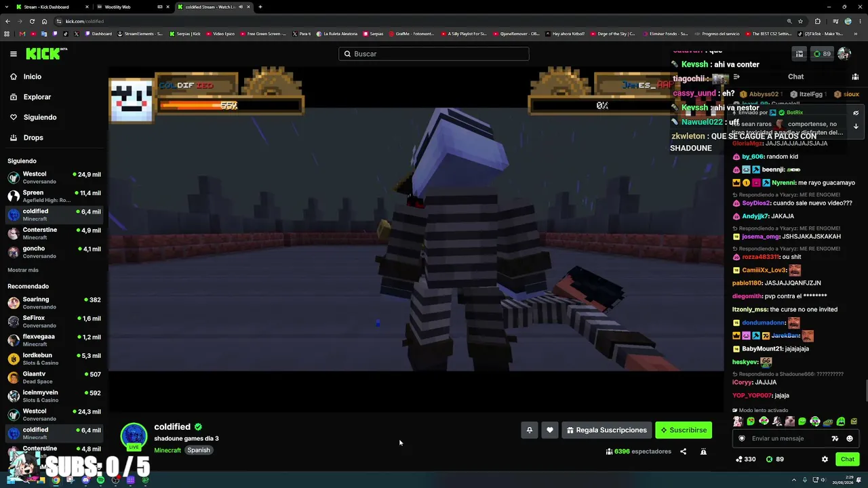
Task: Go back to the previous page
Action: (x=7, y=21)
